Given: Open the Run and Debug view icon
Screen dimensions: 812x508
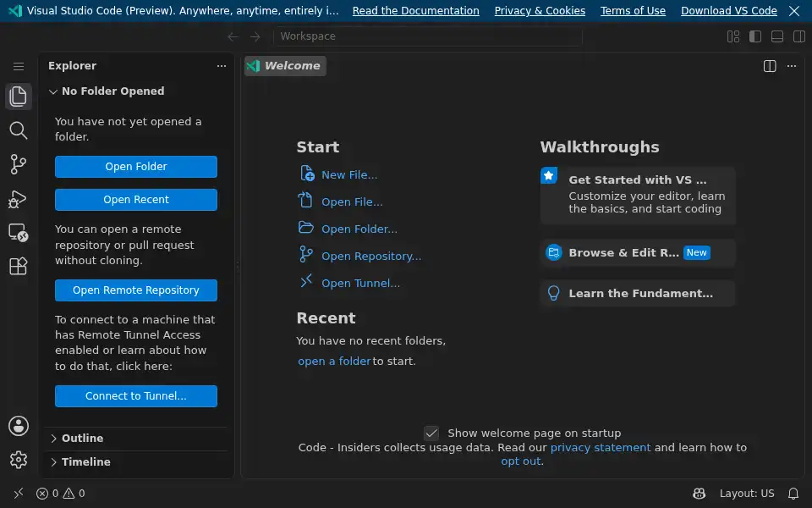Looking at the screenshot, I should coord(19,198).
